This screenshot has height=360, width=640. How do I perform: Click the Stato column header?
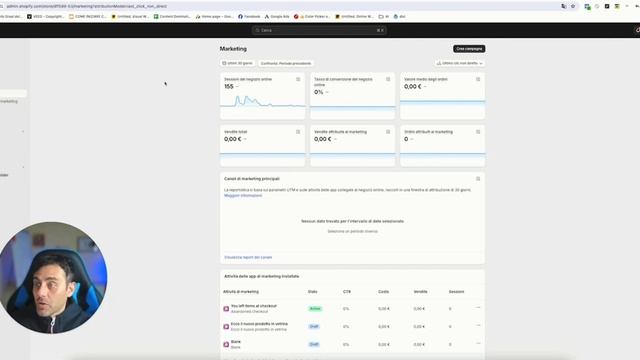[313, 292]
